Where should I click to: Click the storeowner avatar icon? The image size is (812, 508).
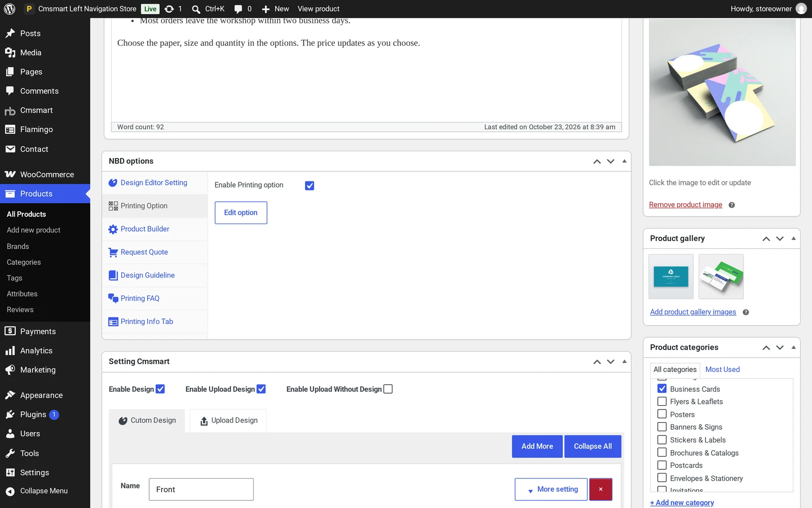click(x=801, y=9)
